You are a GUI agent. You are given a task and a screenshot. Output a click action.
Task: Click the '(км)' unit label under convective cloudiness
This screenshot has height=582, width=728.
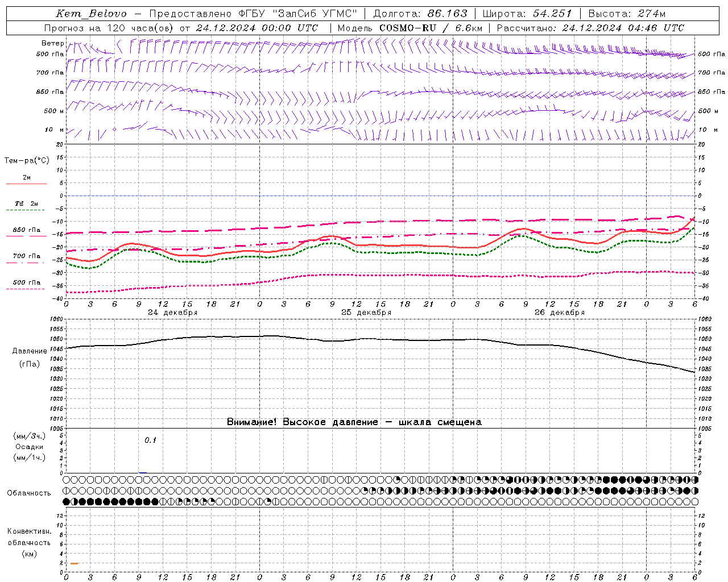[29, 554]
